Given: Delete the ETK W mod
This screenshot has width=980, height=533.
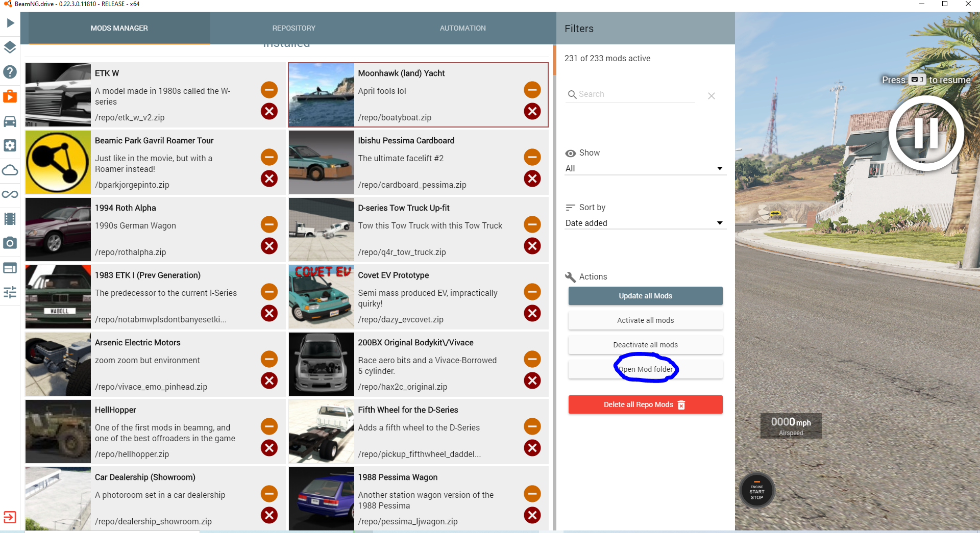Looking at the screenshot, I should 269,111.
